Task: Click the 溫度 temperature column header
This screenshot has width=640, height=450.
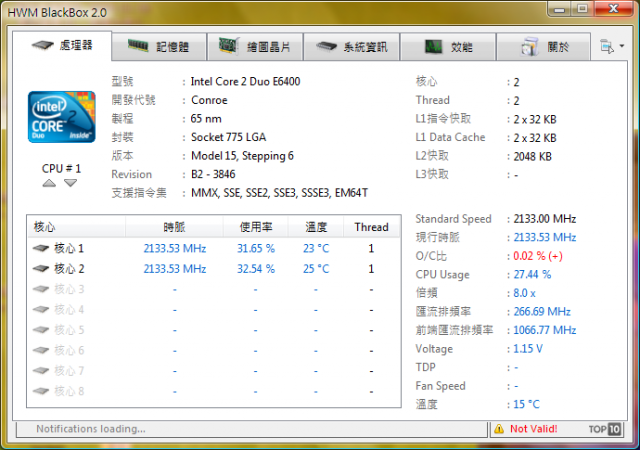Action: 316,227
